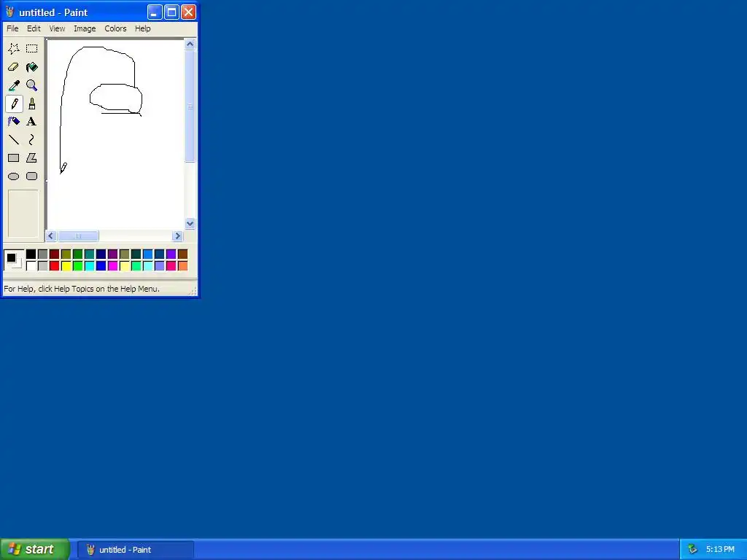Open the View menu
Viewport: 747px width, 560px height.
(x=57, y=28)
